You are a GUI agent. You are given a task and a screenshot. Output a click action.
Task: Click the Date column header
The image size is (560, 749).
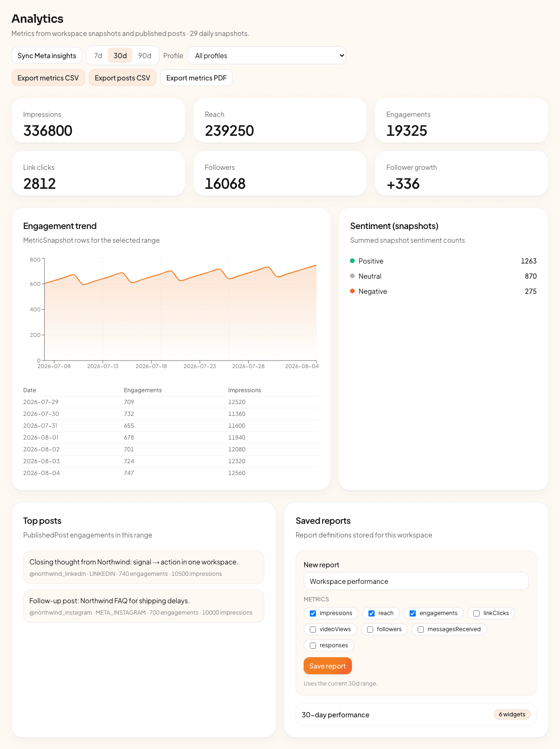tap(30, 390)
